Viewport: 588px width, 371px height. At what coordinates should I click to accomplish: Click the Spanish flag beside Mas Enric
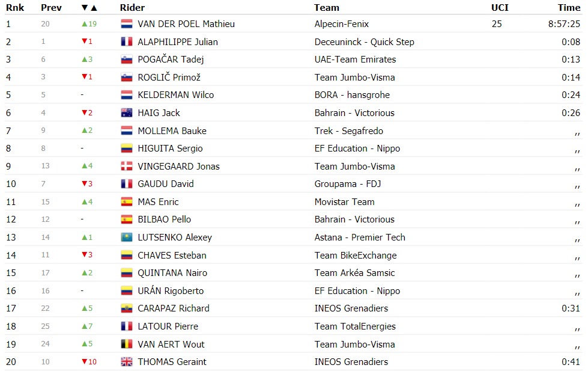click(x=126, y=201)
